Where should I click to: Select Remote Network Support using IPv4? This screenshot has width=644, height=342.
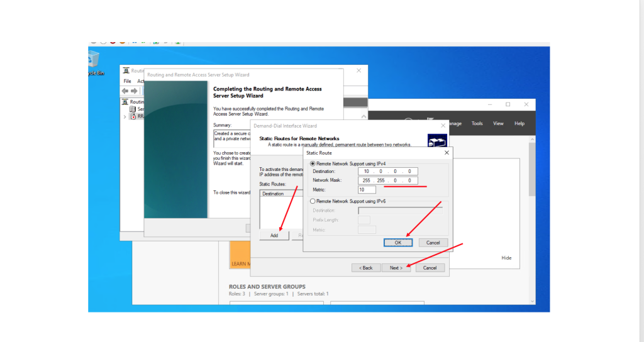(313, 163)
